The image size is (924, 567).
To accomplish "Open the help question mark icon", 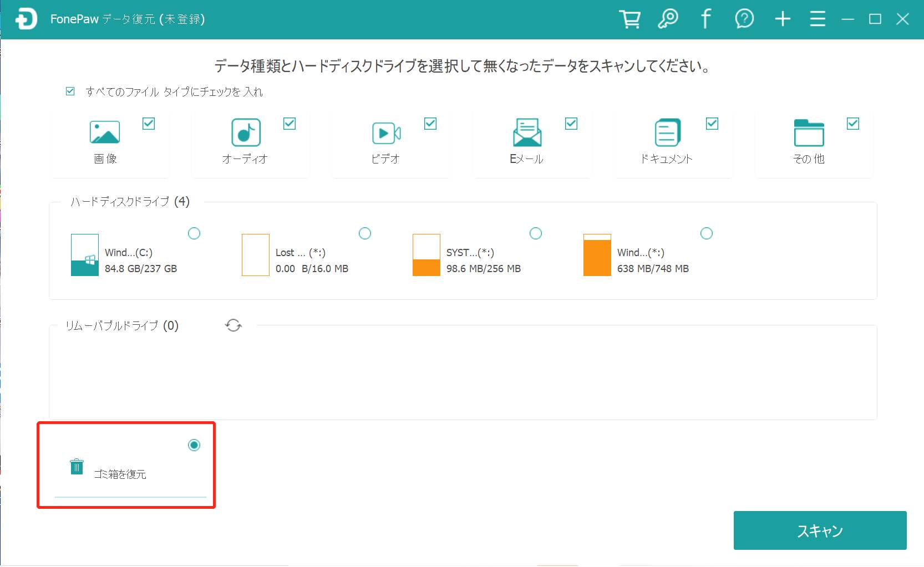I will (x=744, y=18).
